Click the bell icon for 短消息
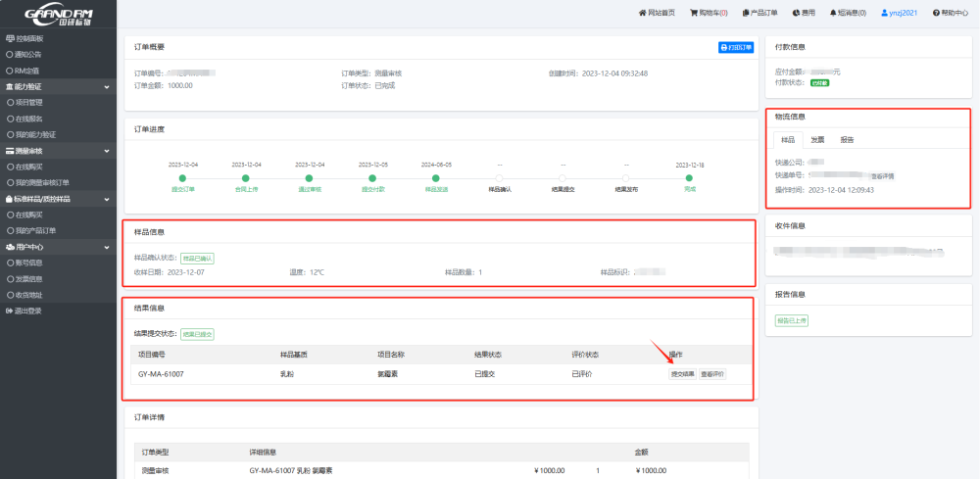 (833, 13)
